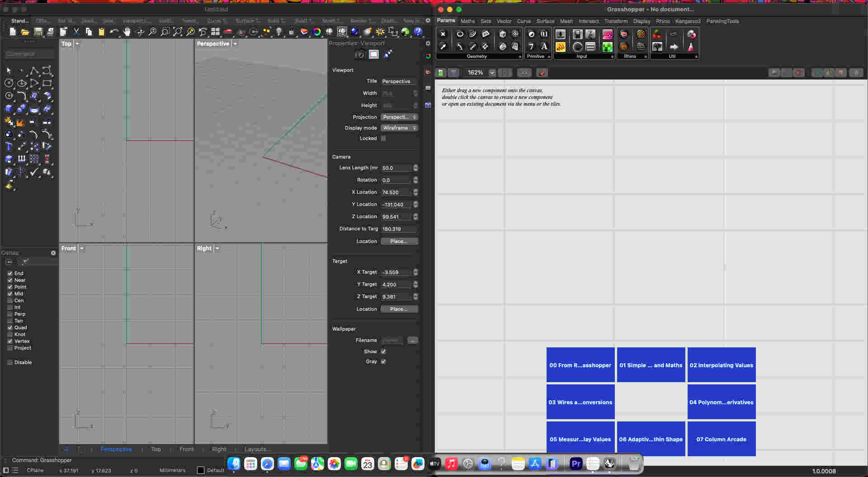Open a file with the folder icon
This screenshot has width=868, height=477.
coord(25,32)
